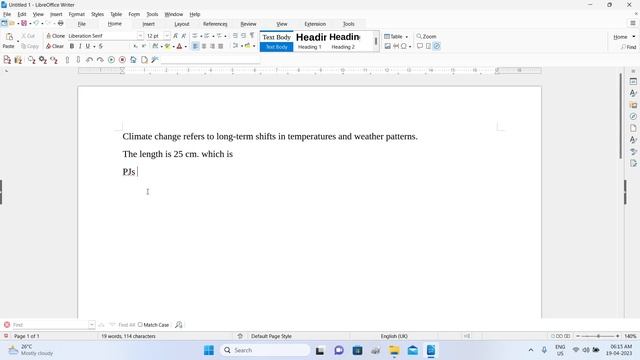Screen dimensions: 640x360
Task: Open the Format menu
Action: [x=77, y=14]
